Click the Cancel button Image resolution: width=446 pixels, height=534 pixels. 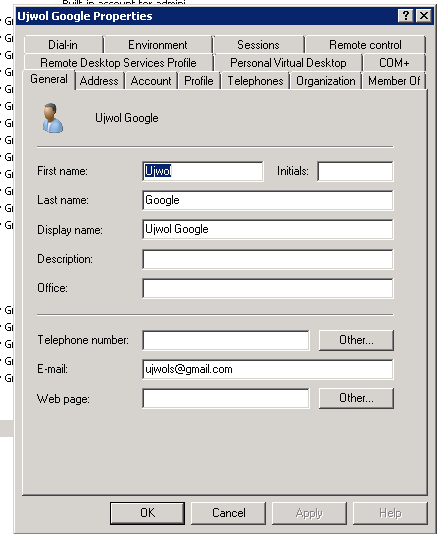228,513
